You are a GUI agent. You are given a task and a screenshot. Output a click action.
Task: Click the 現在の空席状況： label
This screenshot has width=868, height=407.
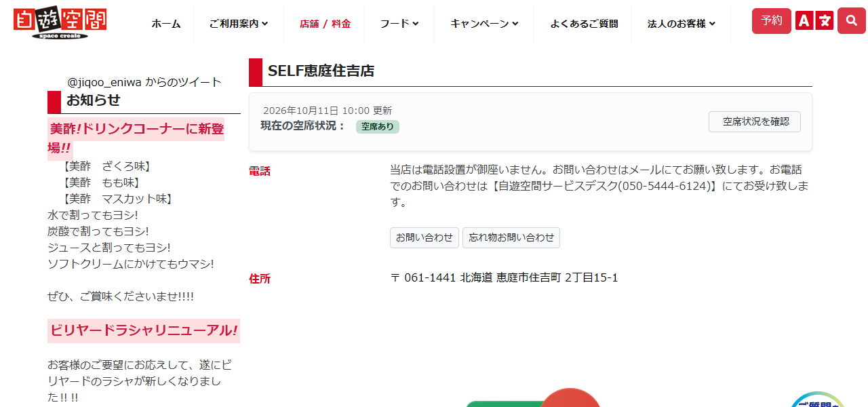point(304,125)
